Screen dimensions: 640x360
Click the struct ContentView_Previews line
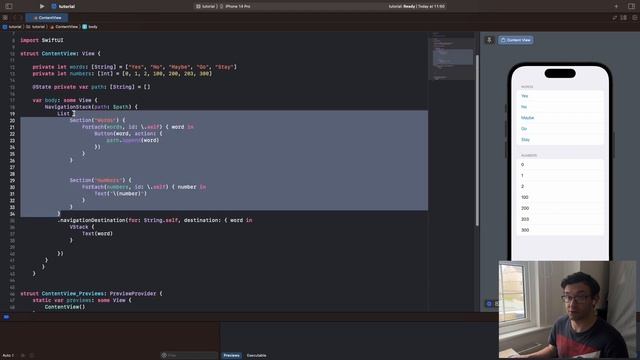tap(91, 293)
